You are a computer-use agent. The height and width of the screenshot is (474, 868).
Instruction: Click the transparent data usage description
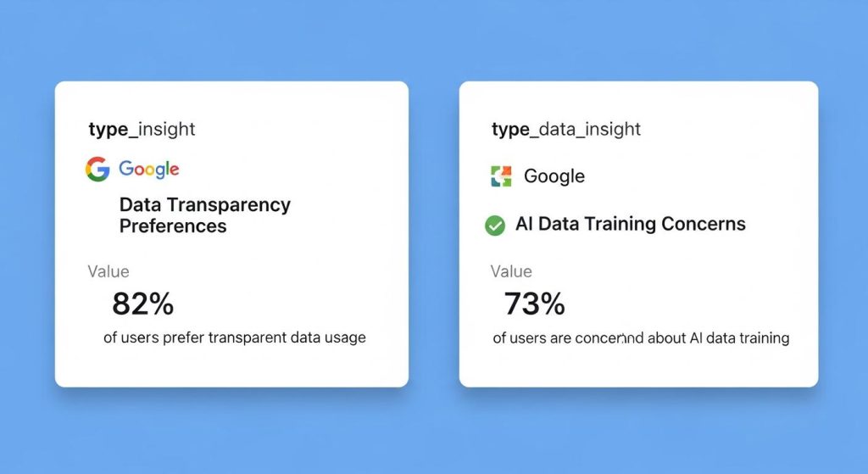tap(235, 337)
